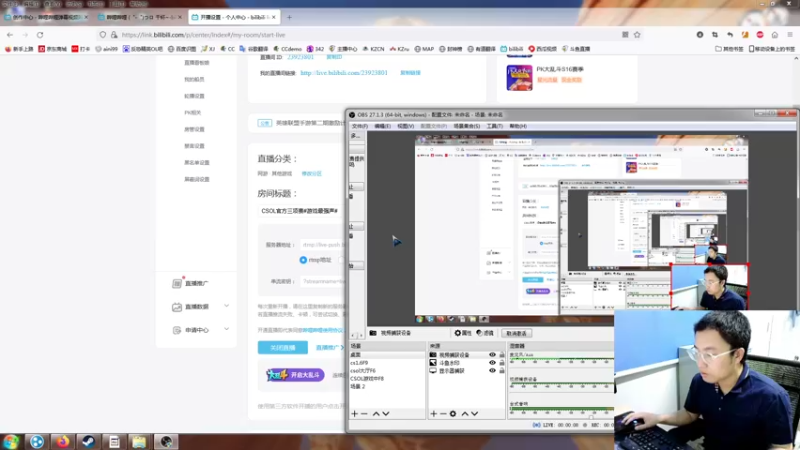800x450 pixels.
Task: Close the 开播设置 browser tab
Action: (x=273, y=17)
